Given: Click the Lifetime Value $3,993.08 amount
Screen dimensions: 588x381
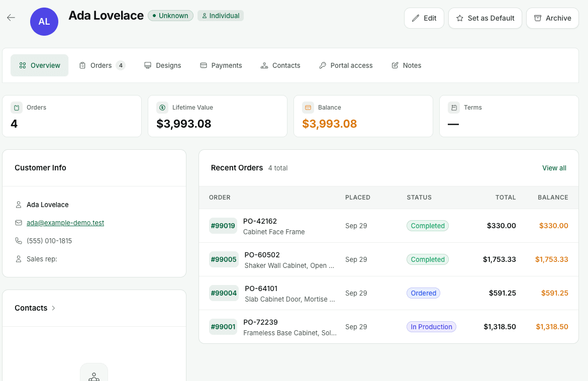Looking at the screenshot, I should point(184,124).
